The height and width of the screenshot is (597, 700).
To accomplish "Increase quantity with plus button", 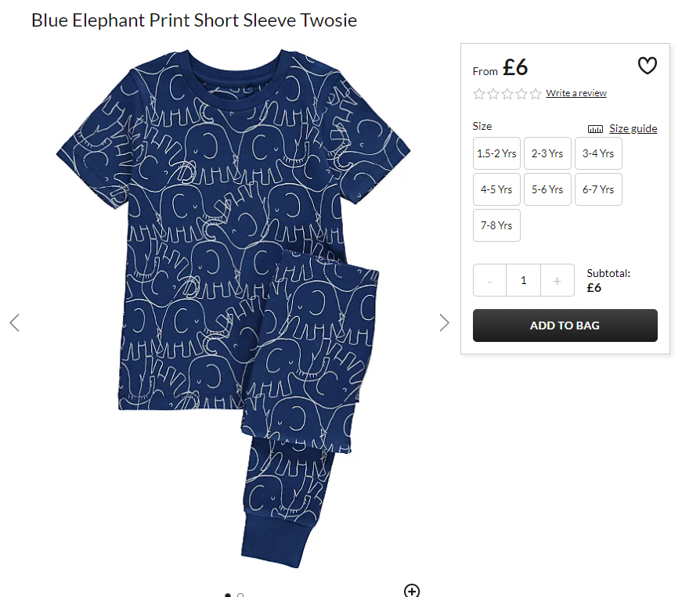I will (x=557, y=280).
